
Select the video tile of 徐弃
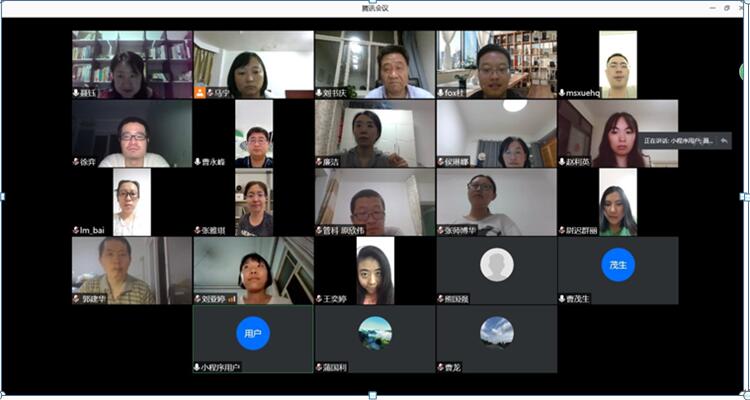point(131,132)
